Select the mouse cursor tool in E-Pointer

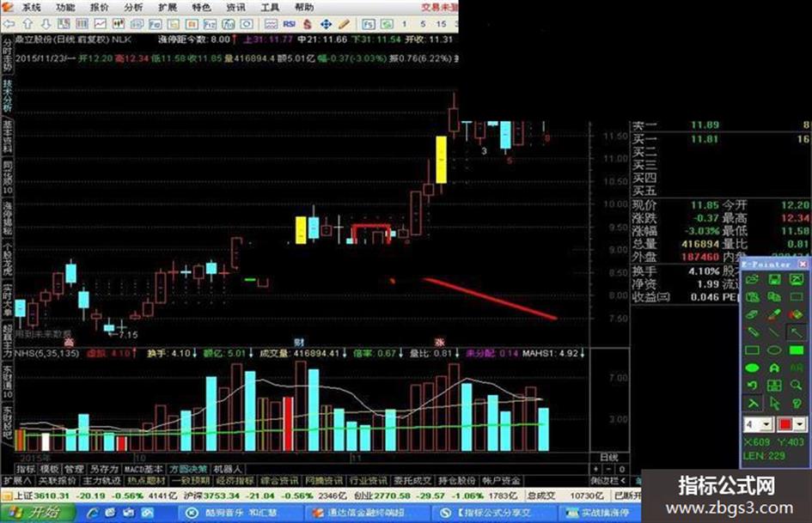[x=775, y=403]
